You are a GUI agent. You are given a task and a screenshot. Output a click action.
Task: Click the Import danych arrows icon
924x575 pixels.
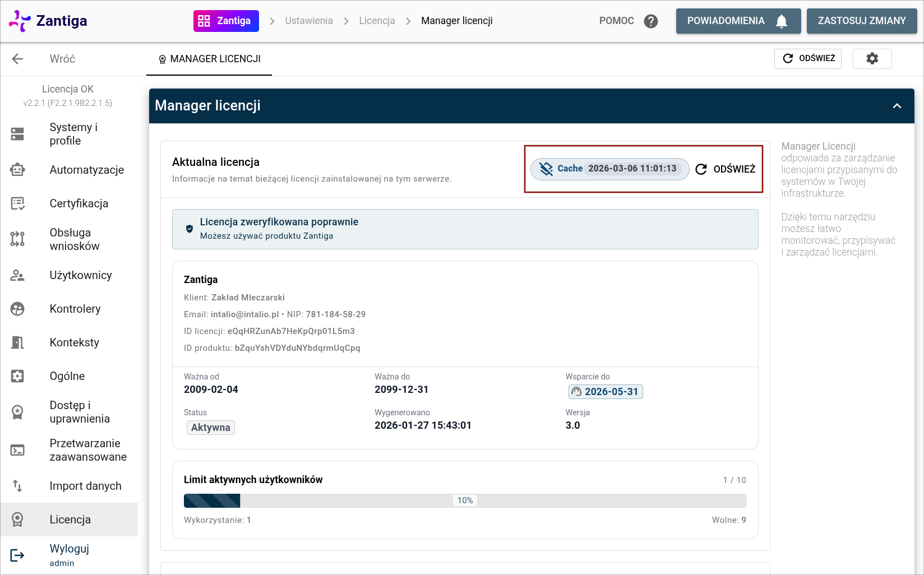click(17, 486)
